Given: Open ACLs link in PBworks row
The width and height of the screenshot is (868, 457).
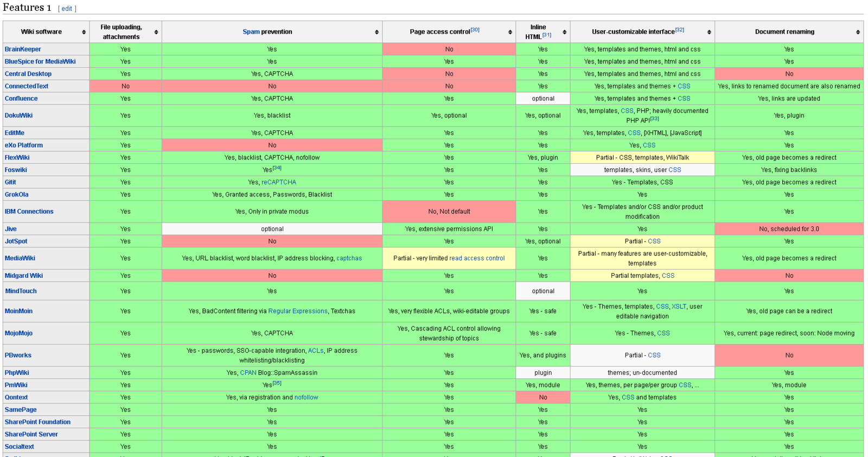Looking at the screenshot, I should click(x=315, y=351).
